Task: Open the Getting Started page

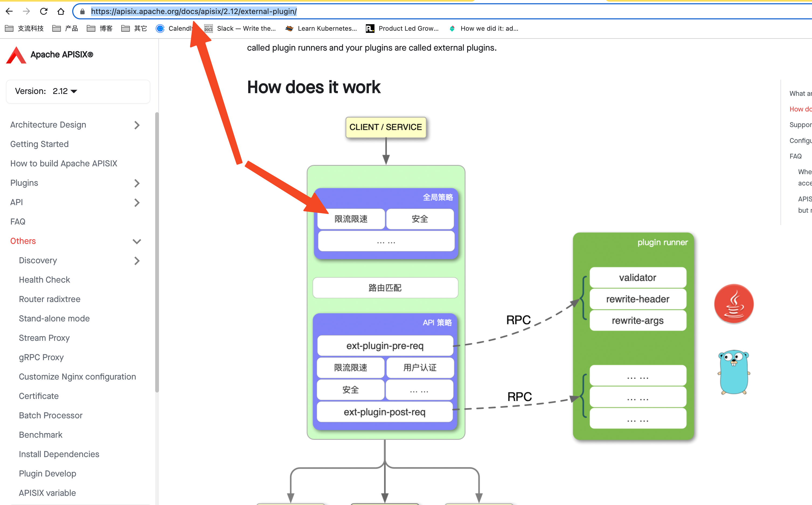Action: pyautogui.click(x=39, y=144)
